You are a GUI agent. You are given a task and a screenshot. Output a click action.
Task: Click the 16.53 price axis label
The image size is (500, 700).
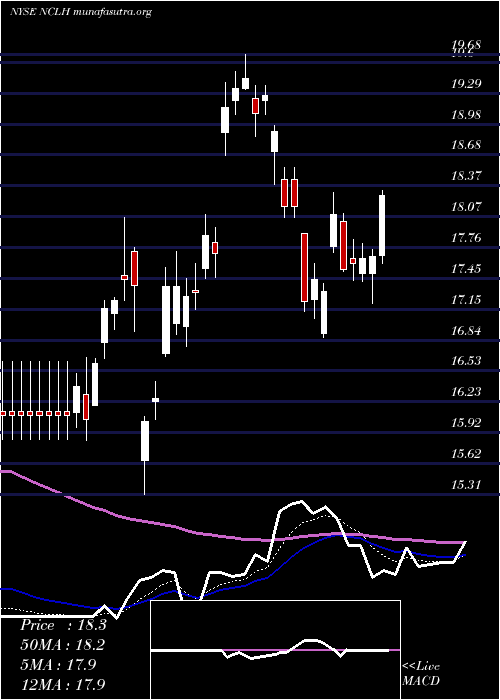[x=466, y=361]
